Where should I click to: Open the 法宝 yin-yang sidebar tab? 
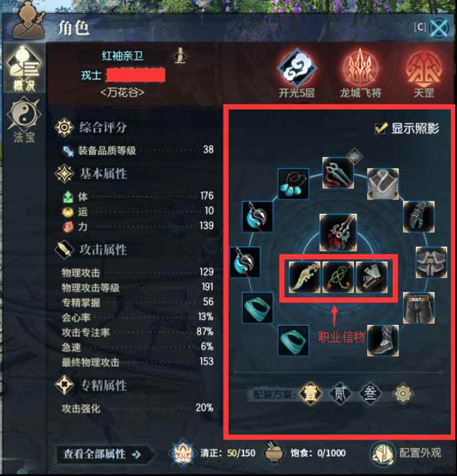24,120
